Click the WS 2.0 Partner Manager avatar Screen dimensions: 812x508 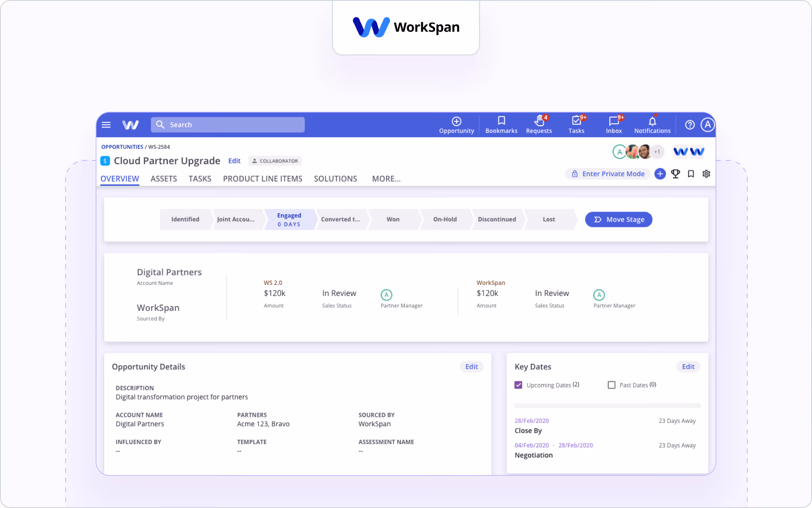point(386,295)
